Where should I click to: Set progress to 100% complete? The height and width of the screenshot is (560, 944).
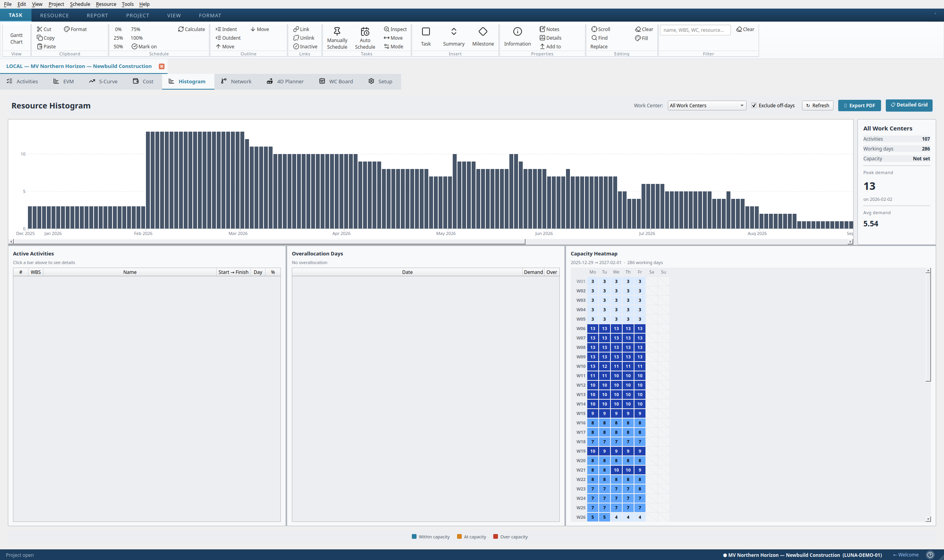pos(136,38)
